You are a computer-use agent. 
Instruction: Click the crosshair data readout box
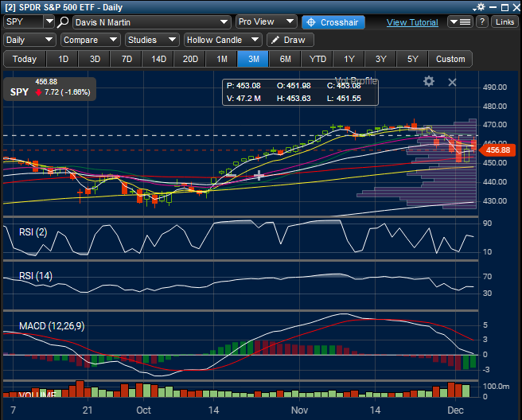pyautogui.click(x=300, y=92)
